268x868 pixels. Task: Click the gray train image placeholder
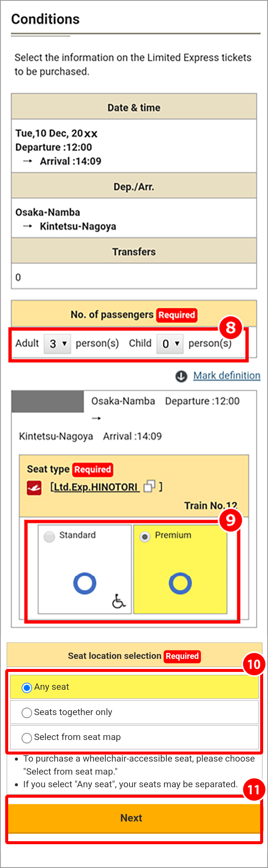click(x=48, y=401)
